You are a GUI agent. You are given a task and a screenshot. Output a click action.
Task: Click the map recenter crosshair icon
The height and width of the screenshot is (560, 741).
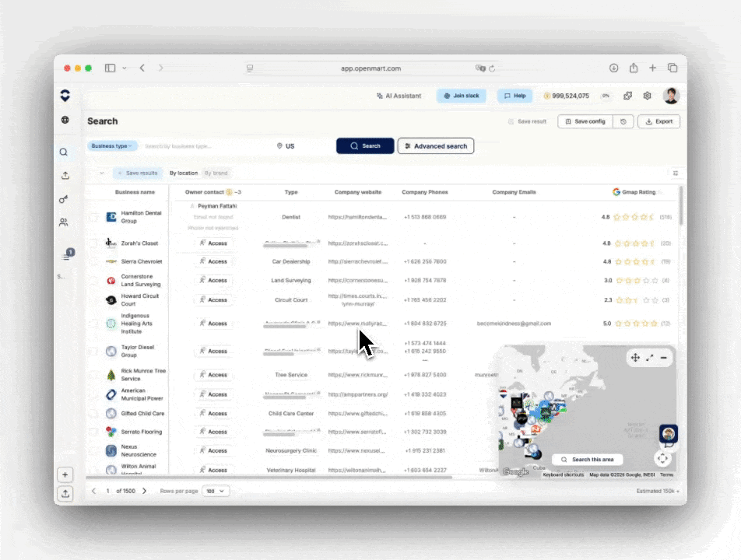(662, 457)
